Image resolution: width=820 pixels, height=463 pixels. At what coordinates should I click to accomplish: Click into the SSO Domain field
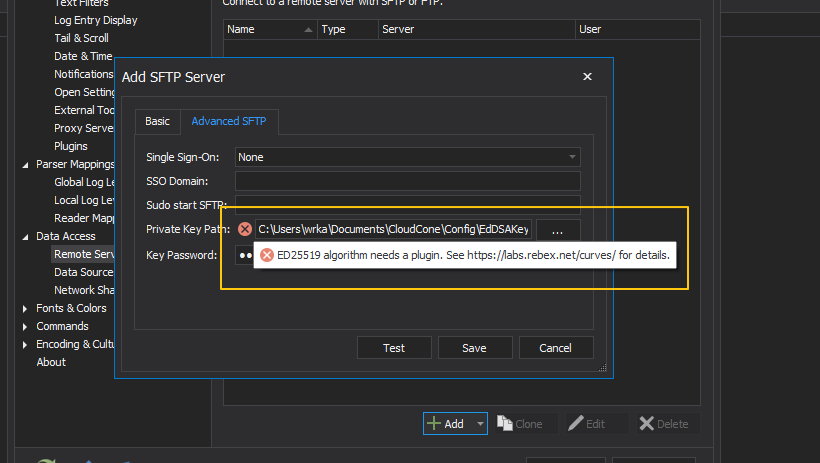pos(407,181)
